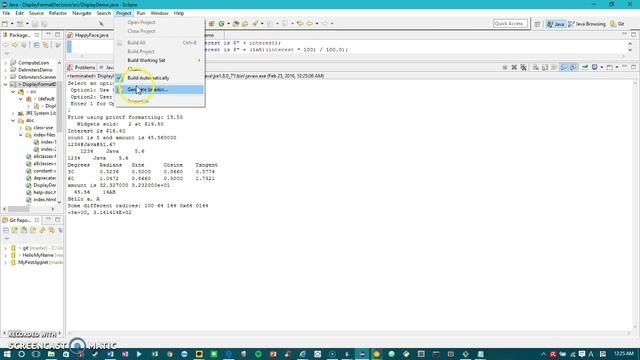Collapse the DisplayFormatDecimal project

pos(5,84)
